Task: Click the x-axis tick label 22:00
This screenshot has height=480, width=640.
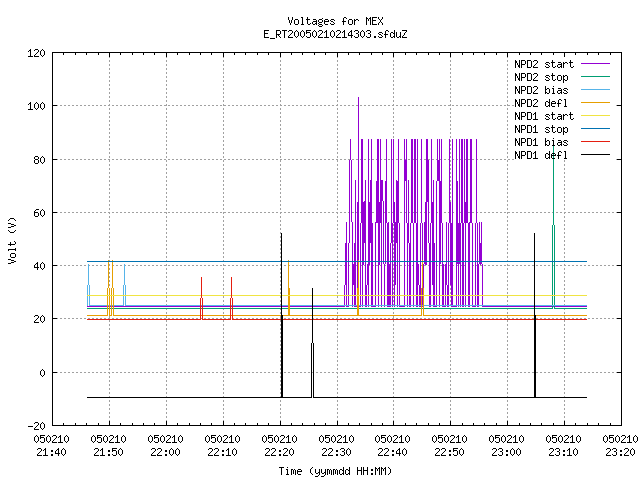Action: 165,453
